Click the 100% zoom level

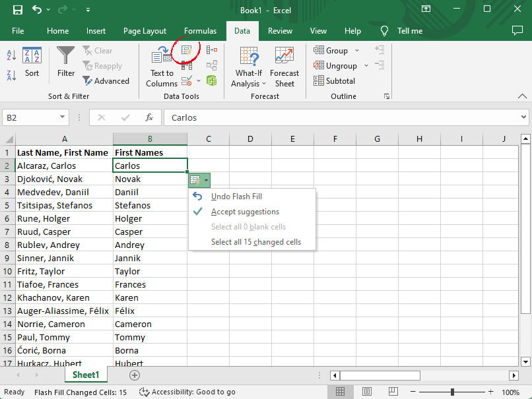511,392
